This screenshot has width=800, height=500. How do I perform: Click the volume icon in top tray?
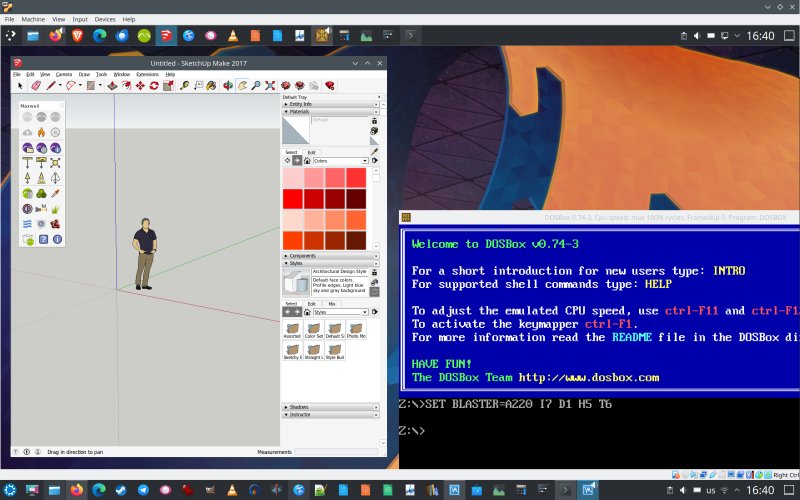point(697,36)
